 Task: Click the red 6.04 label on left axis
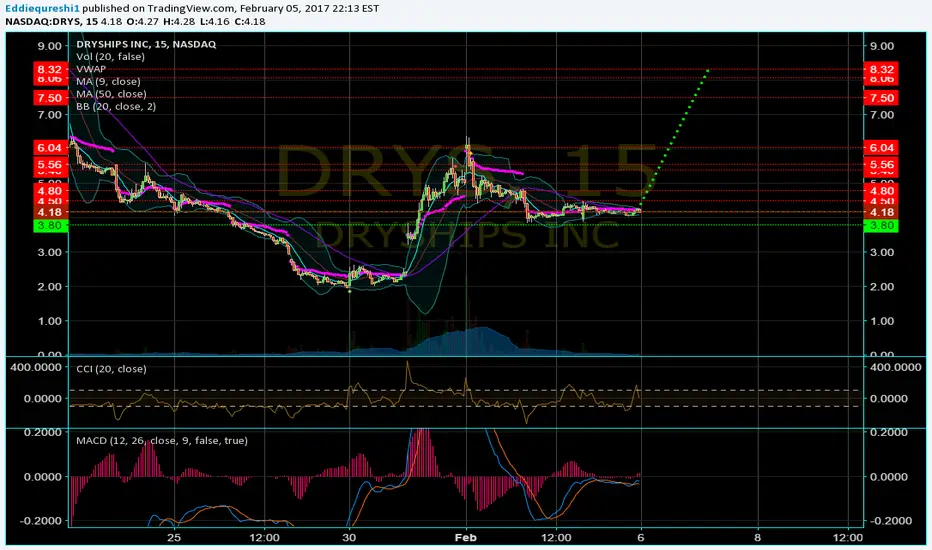tap(50, 147)
